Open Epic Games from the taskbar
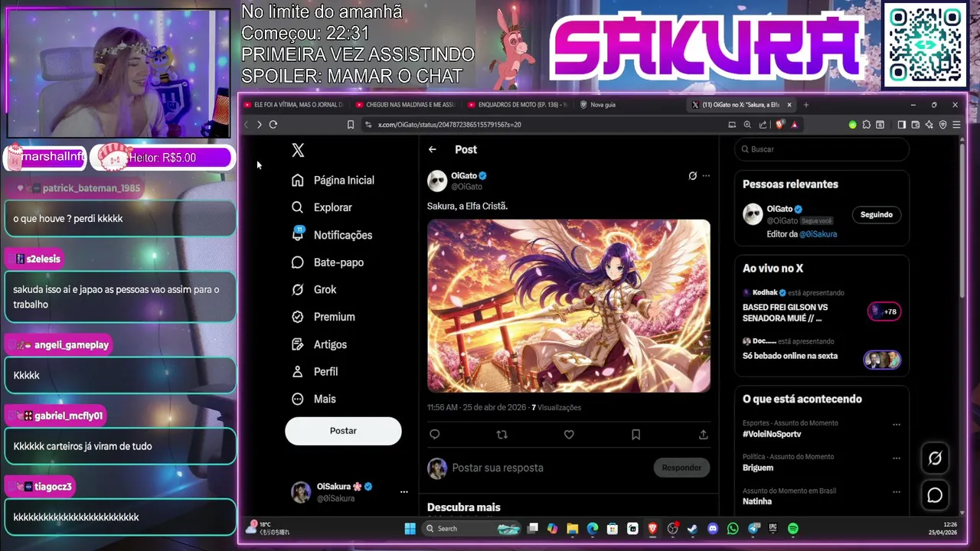The height and width of the screenshot is (551, 980). click(x=773, y=529)
